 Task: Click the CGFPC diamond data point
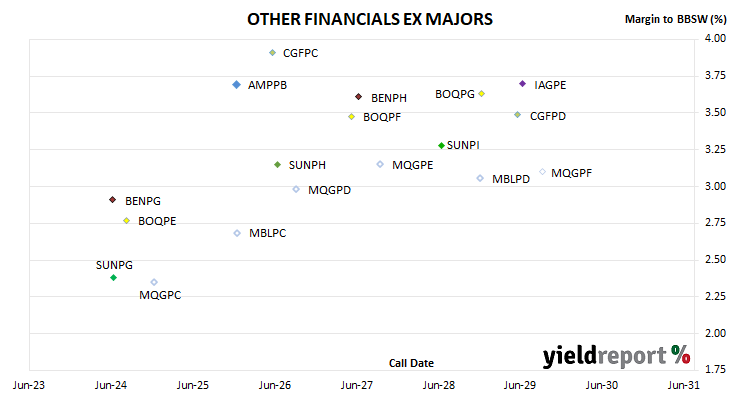pyautogui.click(x=272, y=53)
